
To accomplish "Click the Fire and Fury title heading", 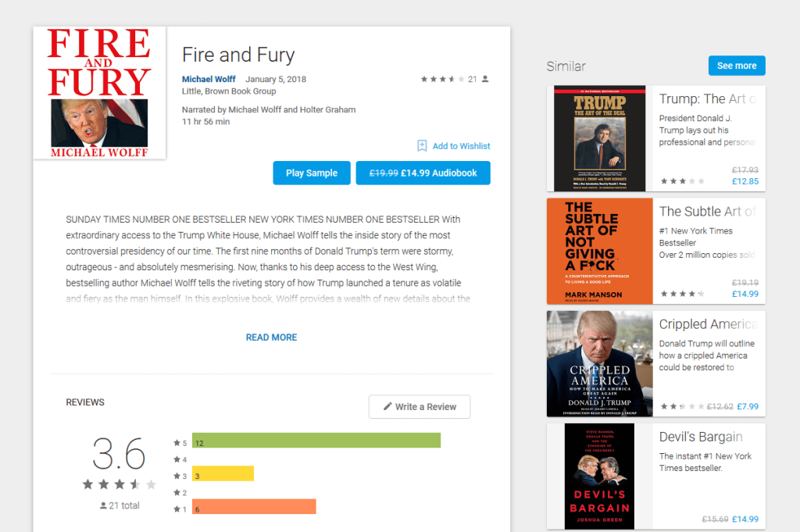I will pos(238,55).
